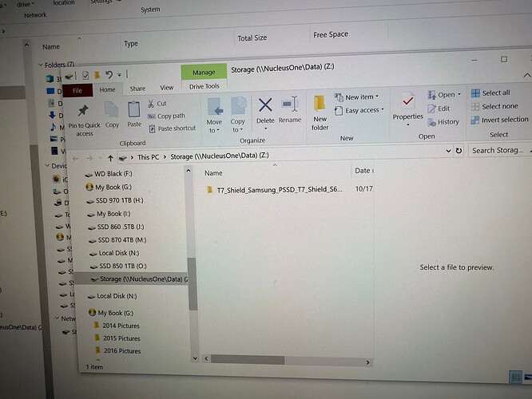Collapse Folders (7) group in back window

click(x=41, y=65)
